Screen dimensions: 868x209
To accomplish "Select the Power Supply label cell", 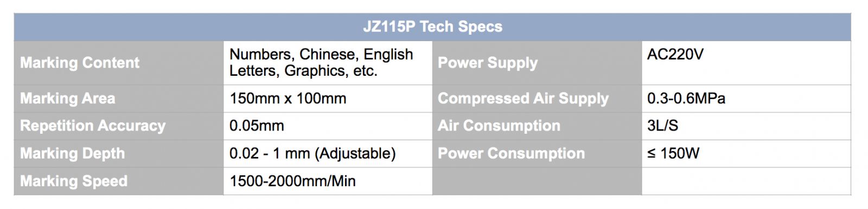I will point(537,63).
